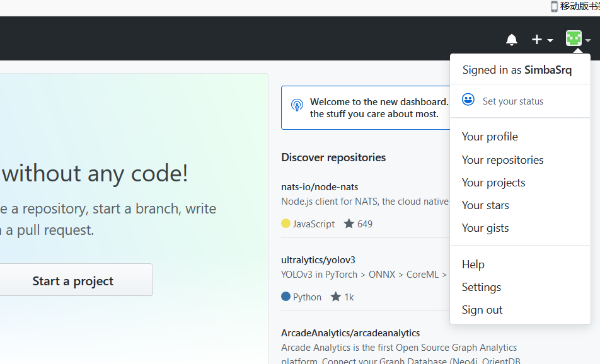Open the ultralytics/yolov3 repository

coord(318,260)
